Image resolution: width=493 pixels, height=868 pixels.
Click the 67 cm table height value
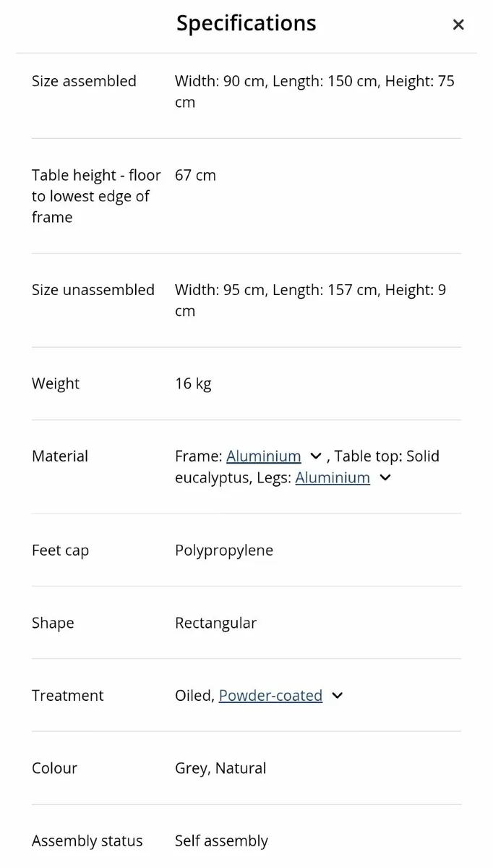195,175
